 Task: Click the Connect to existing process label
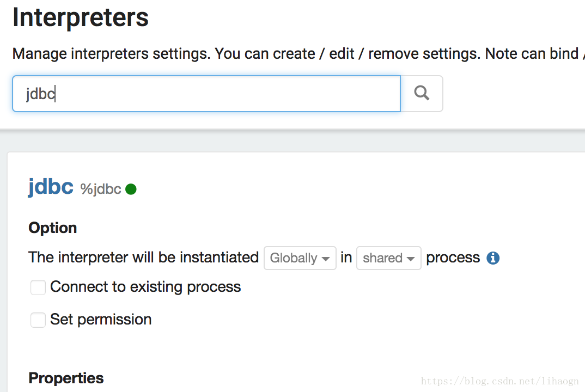point(145,287)
